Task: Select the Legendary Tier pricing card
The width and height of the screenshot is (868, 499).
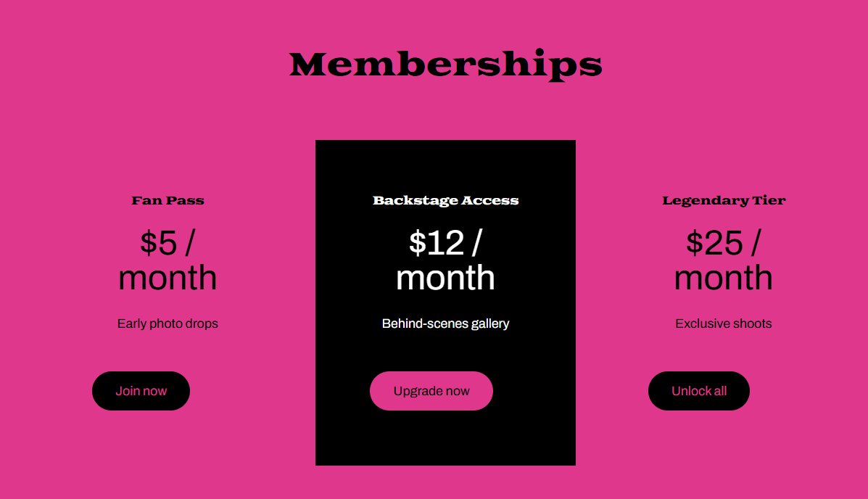Action: click(724, 303)
